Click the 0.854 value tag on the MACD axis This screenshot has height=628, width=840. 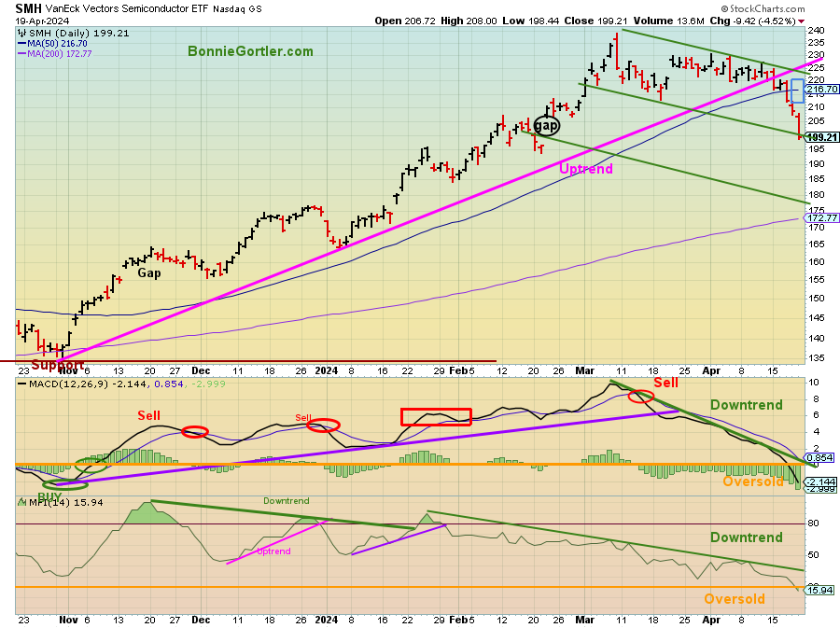click(821, 458)
